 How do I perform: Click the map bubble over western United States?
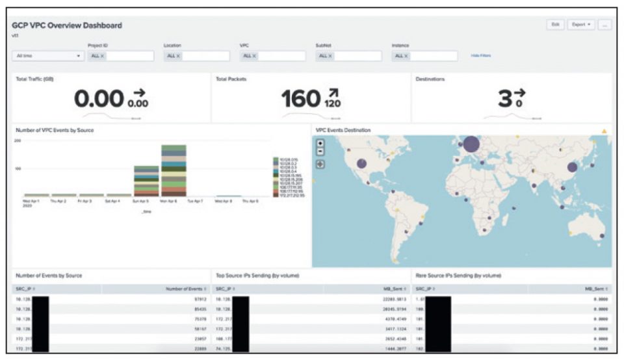pyautogui.click(x=361, y=163)
